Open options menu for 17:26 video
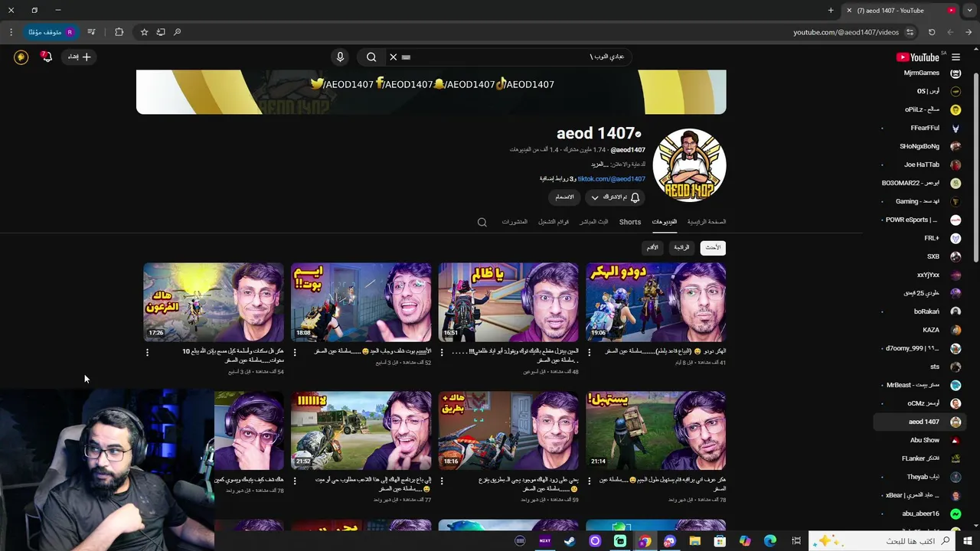 pyautogui.click(x=148, y=353)
